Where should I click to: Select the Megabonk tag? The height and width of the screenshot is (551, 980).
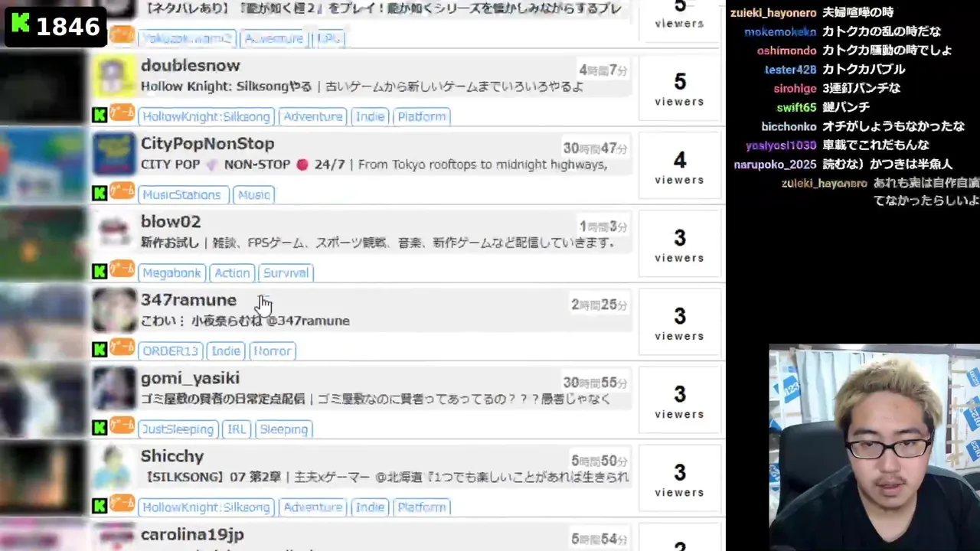coord(171,272)
